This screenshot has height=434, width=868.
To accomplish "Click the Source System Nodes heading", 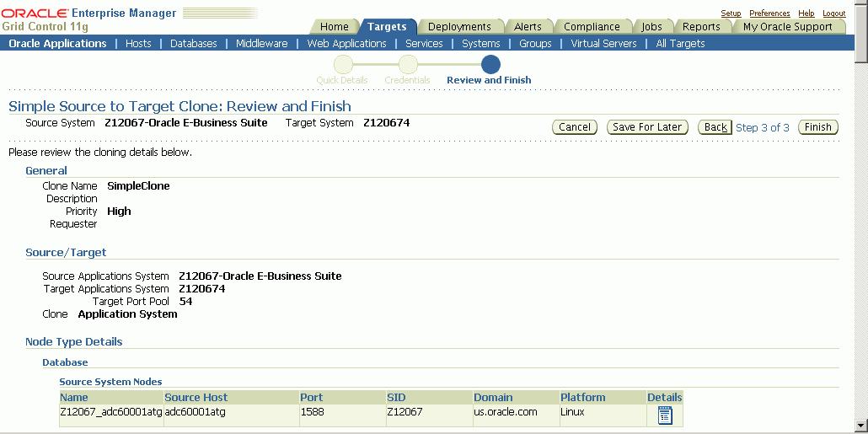I will tap(110, 382).
